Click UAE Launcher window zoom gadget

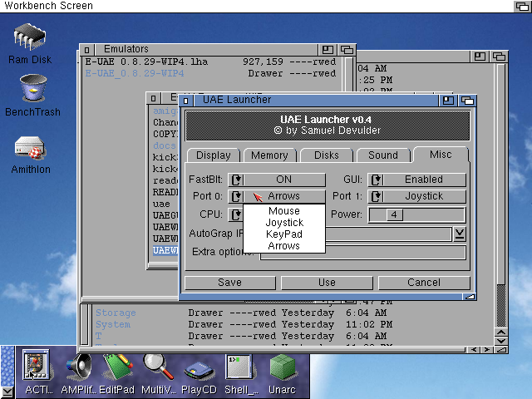point(448,101)
